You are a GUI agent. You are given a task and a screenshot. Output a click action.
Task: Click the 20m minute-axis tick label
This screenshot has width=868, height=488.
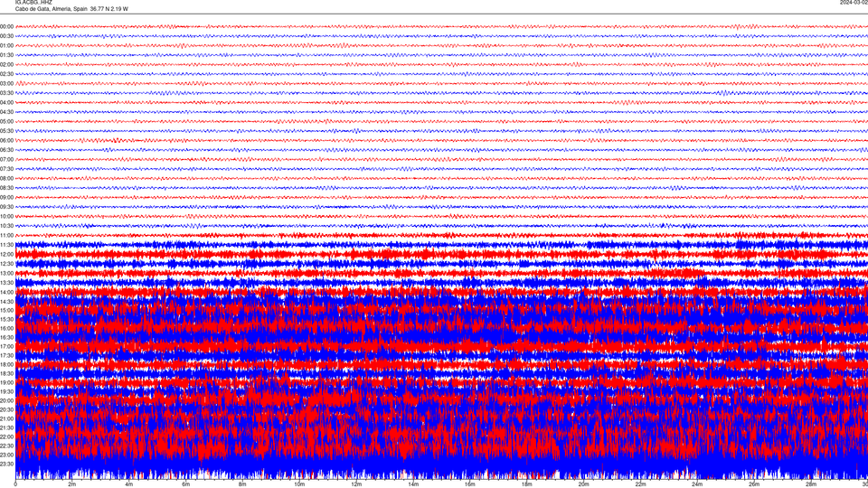583,484
